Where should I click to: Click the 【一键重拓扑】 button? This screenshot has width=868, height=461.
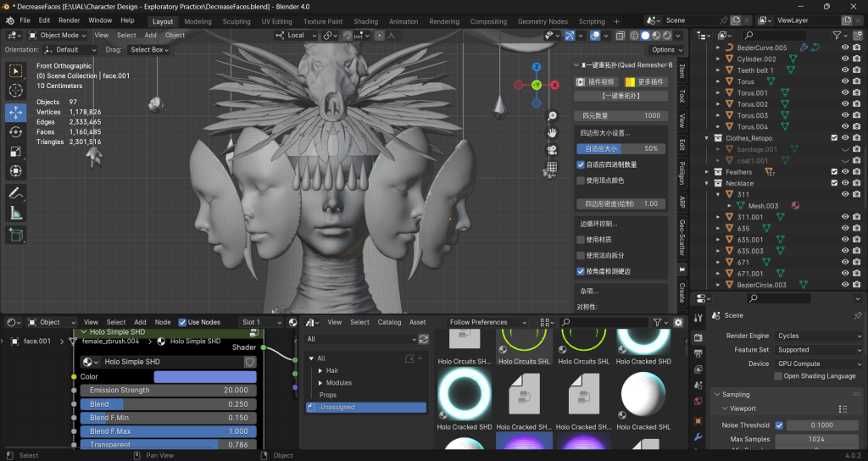coord(620,97)
